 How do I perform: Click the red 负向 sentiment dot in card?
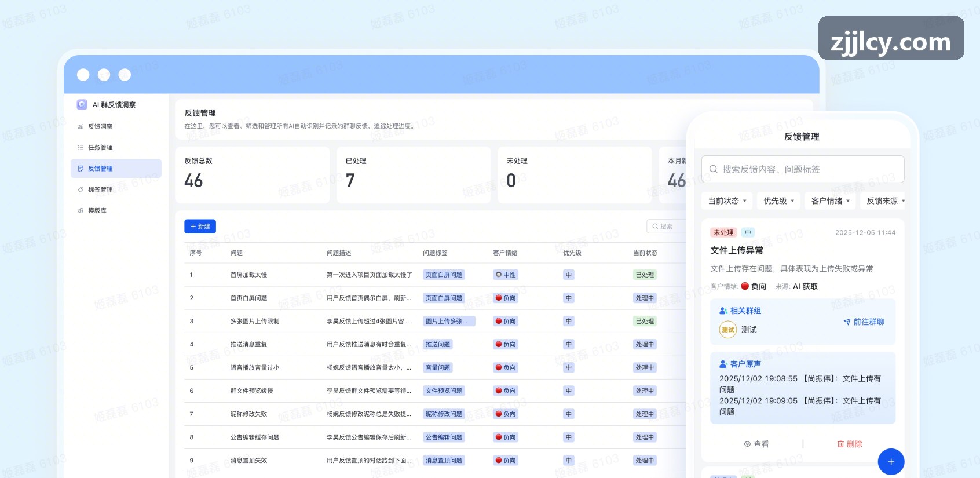tap(745, 286)
